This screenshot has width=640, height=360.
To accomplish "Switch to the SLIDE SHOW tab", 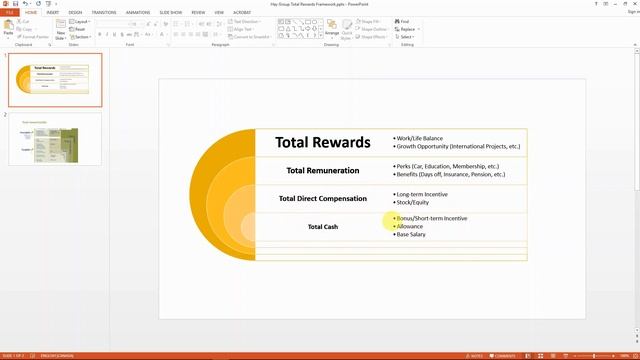I will pyautogui.click(x=171, y=13).
